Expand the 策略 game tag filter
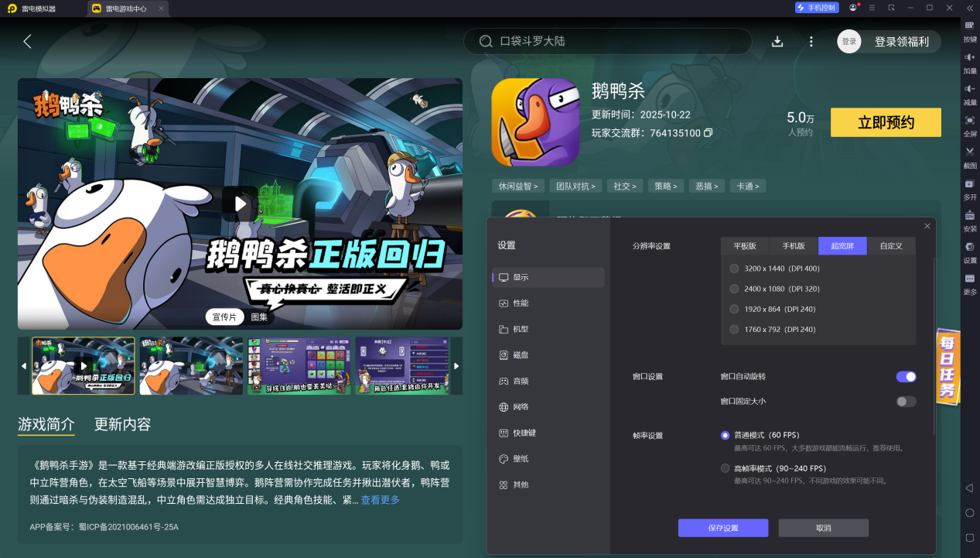 (665, 186)
